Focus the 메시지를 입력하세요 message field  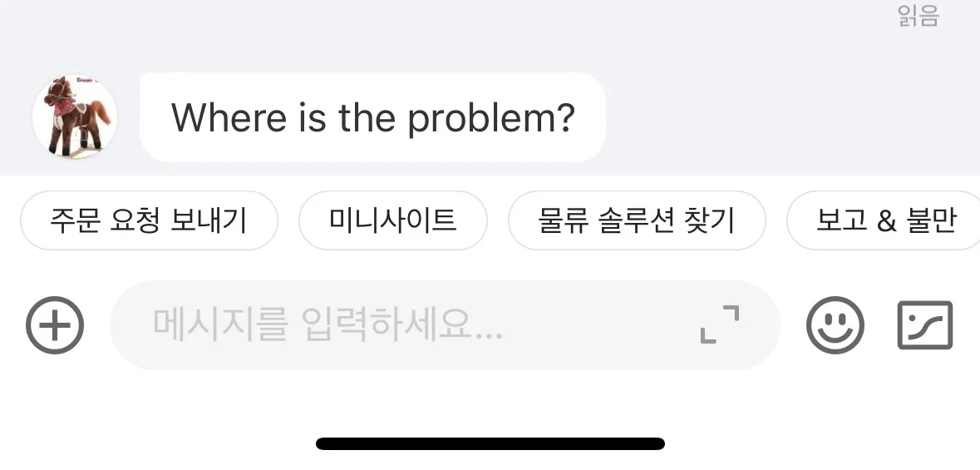point(445,324)
